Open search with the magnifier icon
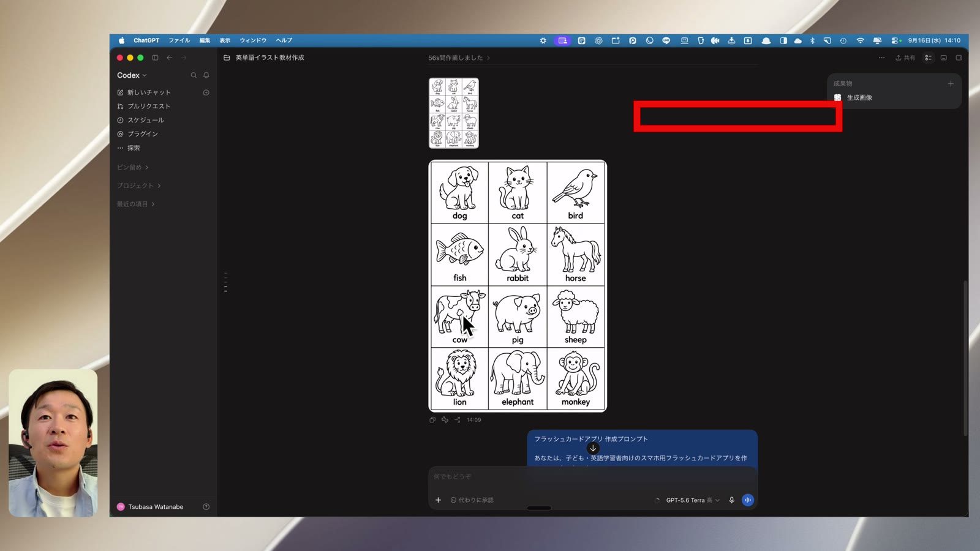This screenshot has height=551, width=980. click(x=194, y=75)
